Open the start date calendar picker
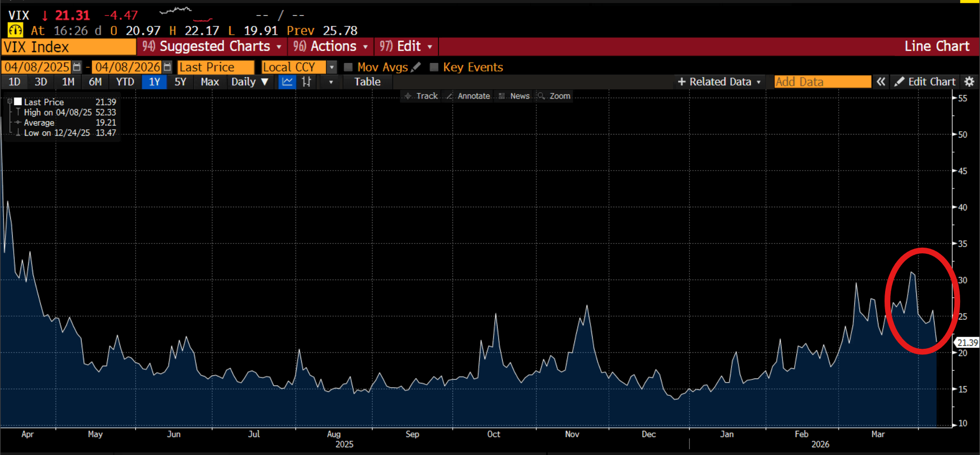980x455 pixels. 77,67
